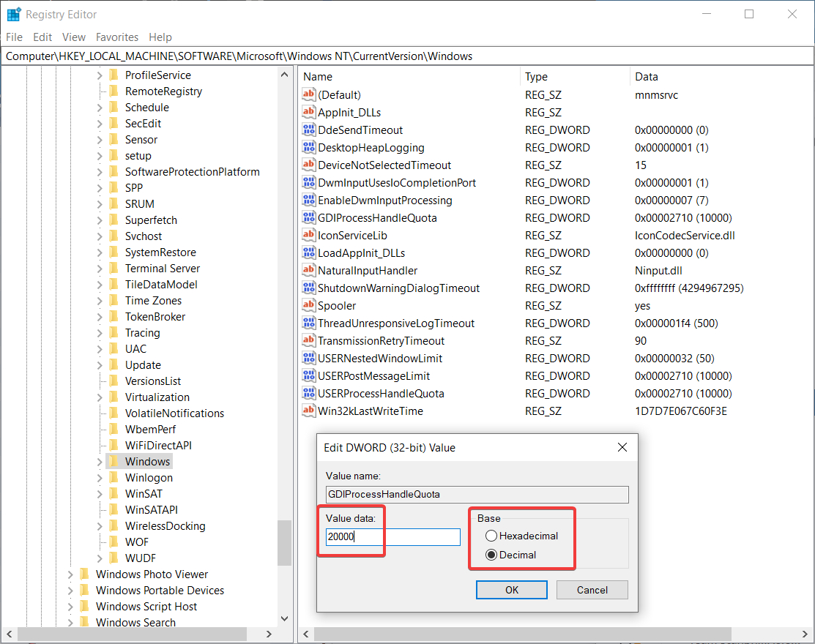
Task: Click in the Value data input field
Action: pyautogui.click(x=393, y=536)
